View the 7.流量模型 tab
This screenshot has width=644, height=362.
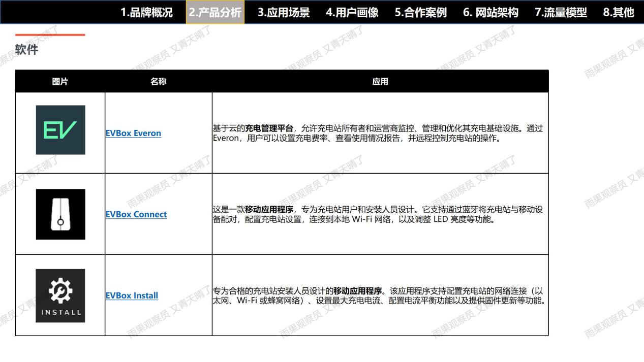[561, 12]
